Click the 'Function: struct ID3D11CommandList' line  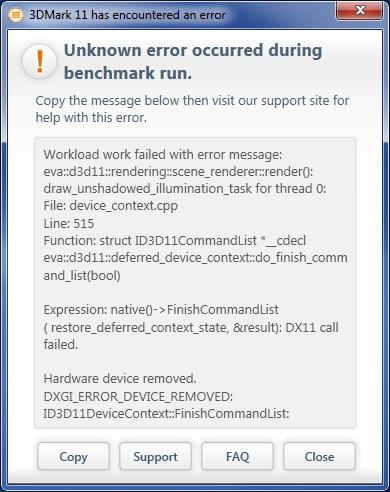175,241
